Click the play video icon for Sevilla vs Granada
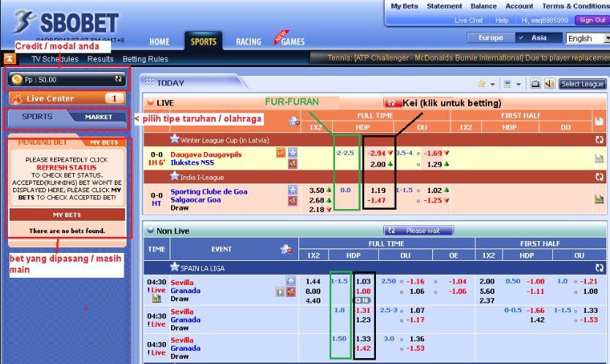 click(279, 292)
